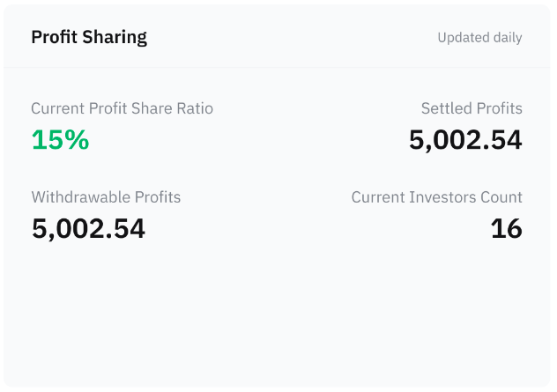Click the 5,002.54 value under Withdrawable Profits
Image resolution: width=557 pixels, height=392 pixels.
tap(88, 228)
